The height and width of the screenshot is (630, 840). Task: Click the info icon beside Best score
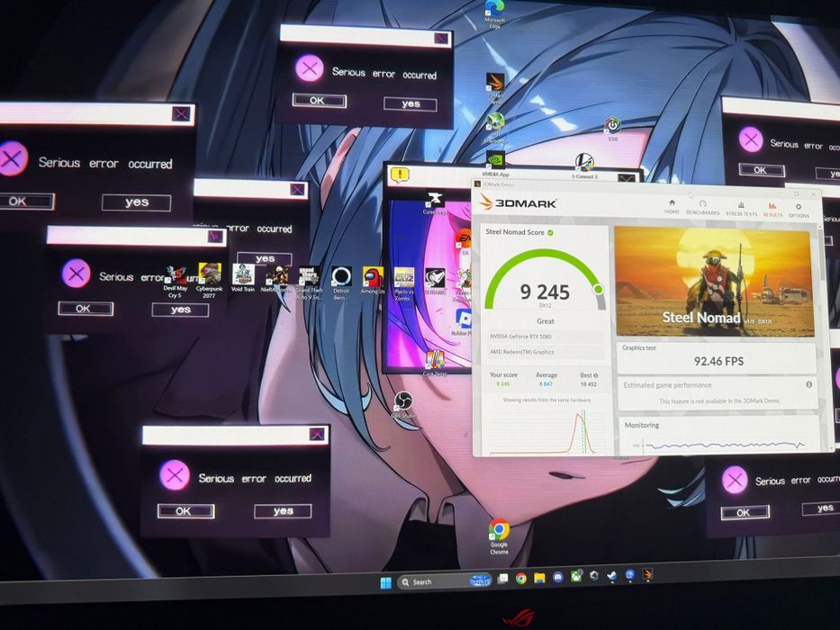coord(596,375)
